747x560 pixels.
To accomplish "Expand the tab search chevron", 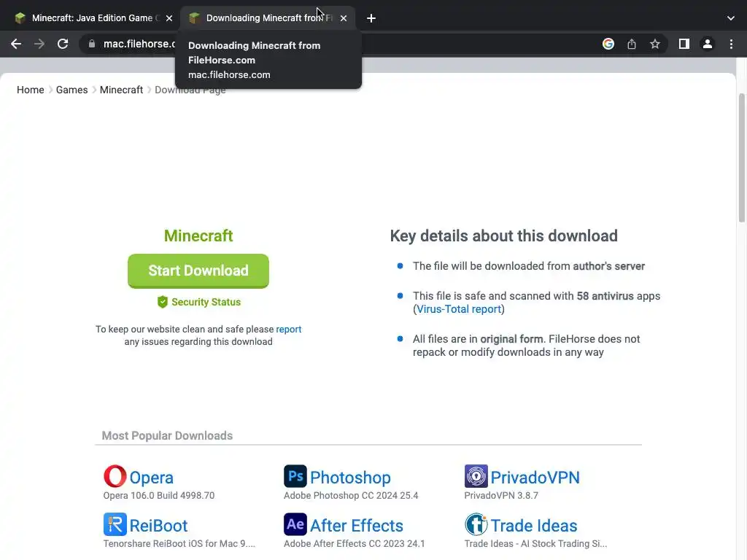I will (x=731, y=18).
